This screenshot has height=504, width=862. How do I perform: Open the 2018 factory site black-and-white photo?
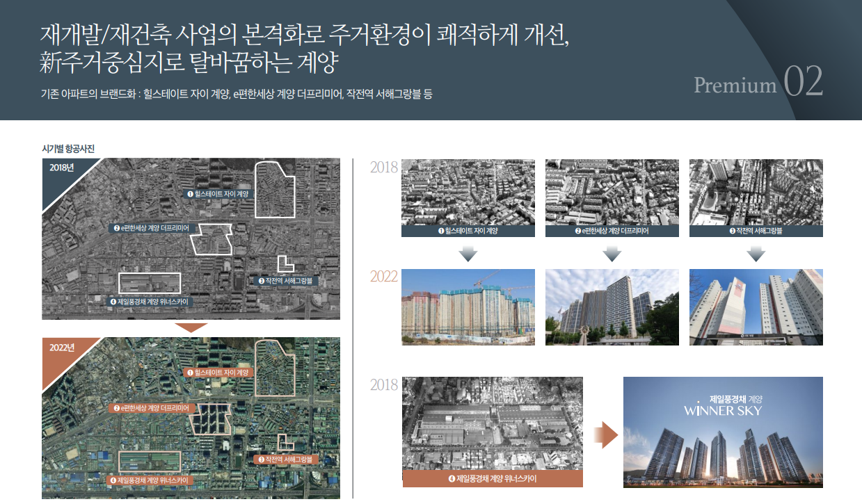(x=493, y=423)
